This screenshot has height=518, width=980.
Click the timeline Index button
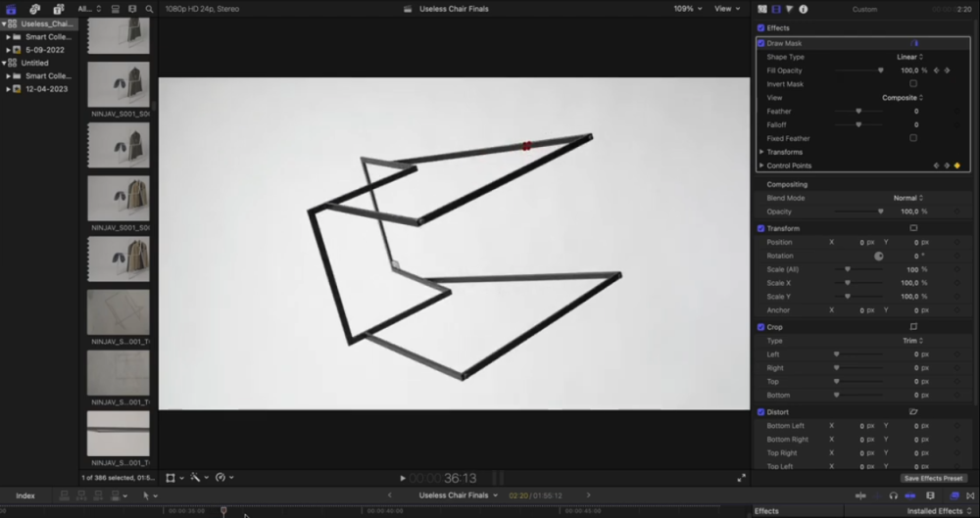(25, 495)
